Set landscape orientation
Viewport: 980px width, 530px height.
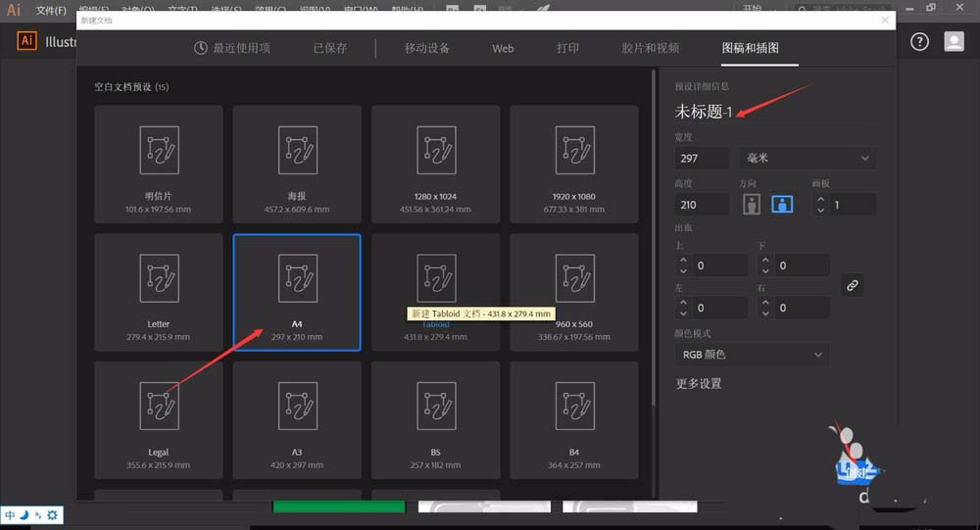tap(782, 205)
